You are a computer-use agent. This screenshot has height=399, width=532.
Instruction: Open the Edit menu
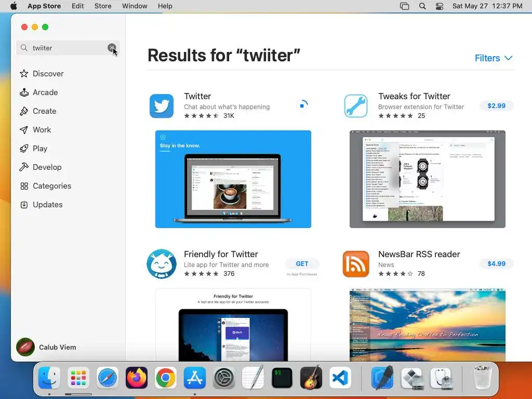[x=77, y=6]
